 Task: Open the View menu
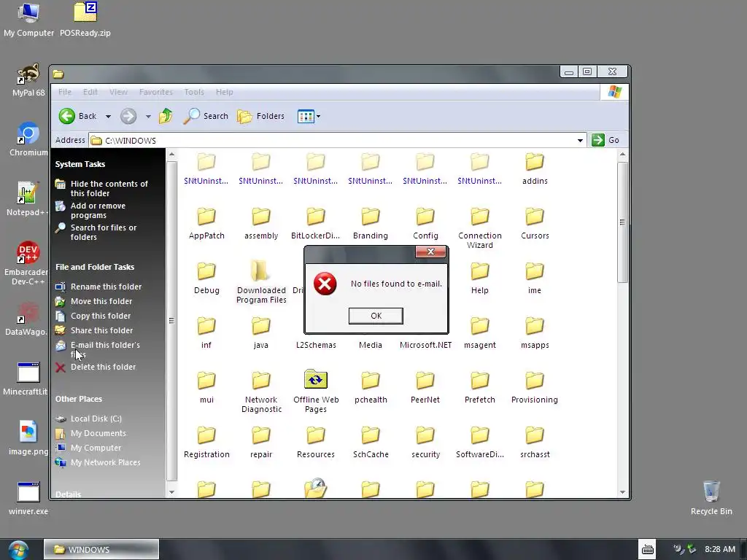tap(118, 92)
